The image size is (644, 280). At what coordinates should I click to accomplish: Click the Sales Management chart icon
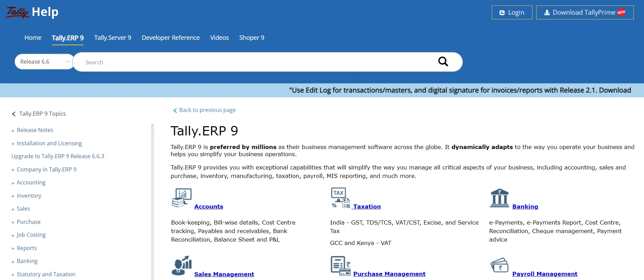pyautogui.click(x=182, y=265)
